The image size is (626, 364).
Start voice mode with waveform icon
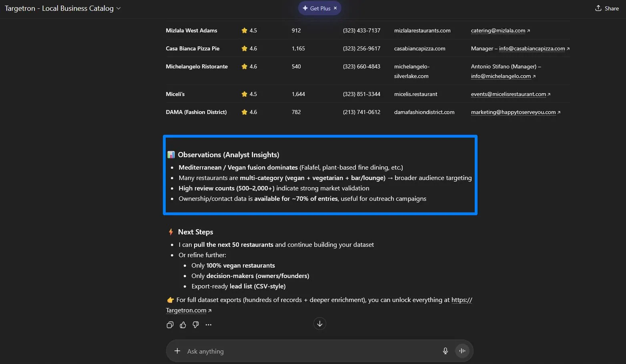click(x=462, y=351)
